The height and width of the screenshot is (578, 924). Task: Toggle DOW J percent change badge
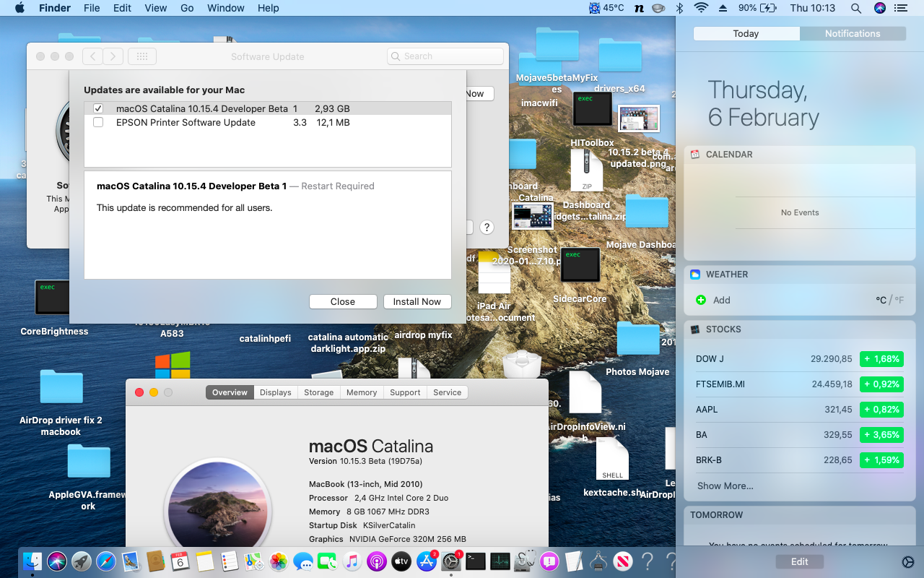coord(881,359)
